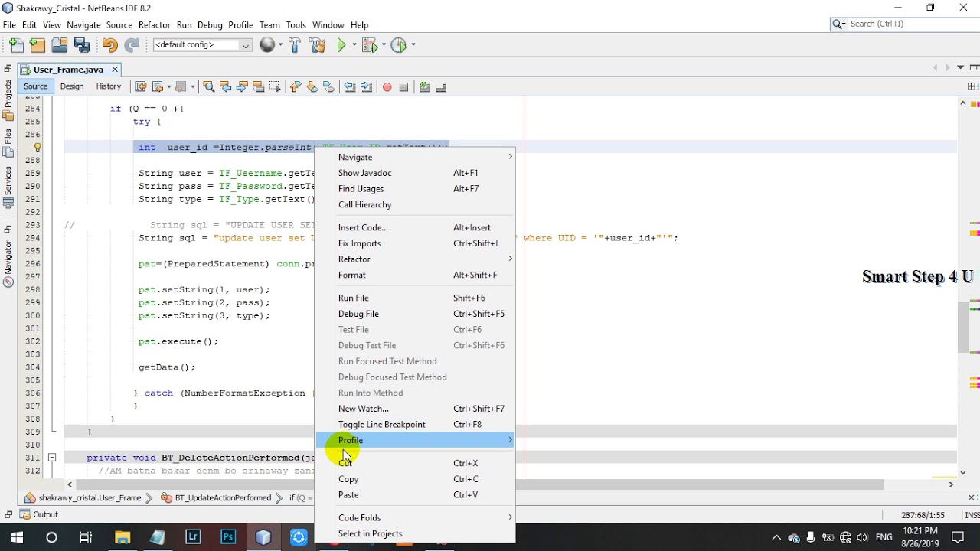Run the project with green play icon

click(341, 45)
